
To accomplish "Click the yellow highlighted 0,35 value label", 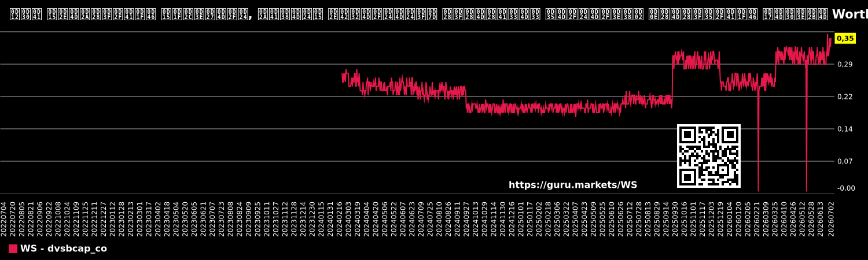I will click(845, 39).
